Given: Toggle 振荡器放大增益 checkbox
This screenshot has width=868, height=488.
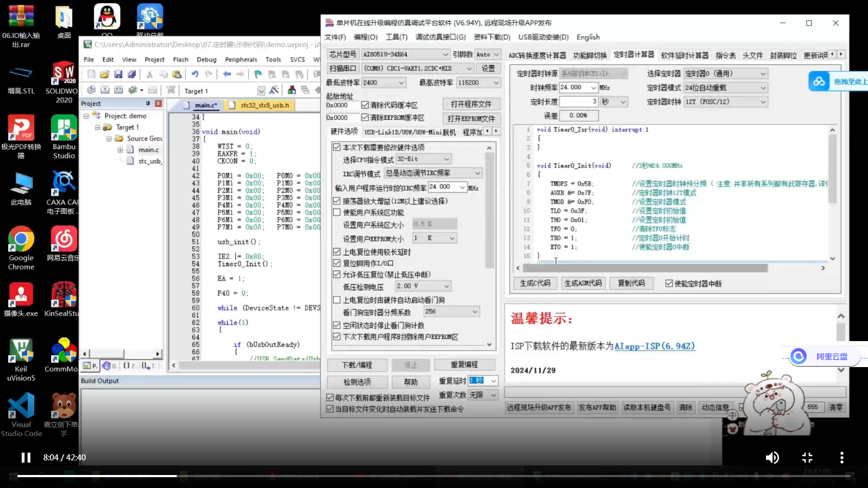Looking at the screenshot, I should coord(337,201).
